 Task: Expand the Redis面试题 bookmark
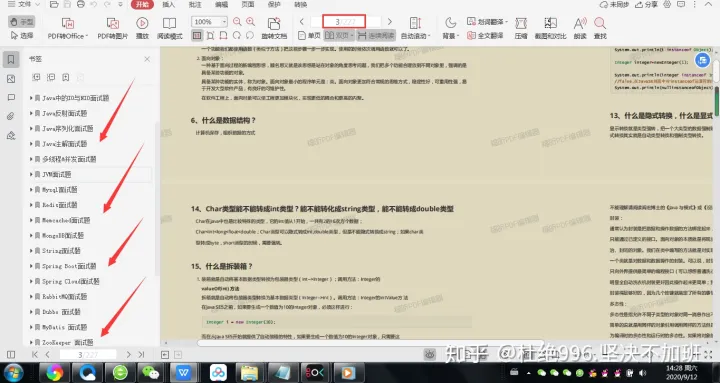click(31, 205)
